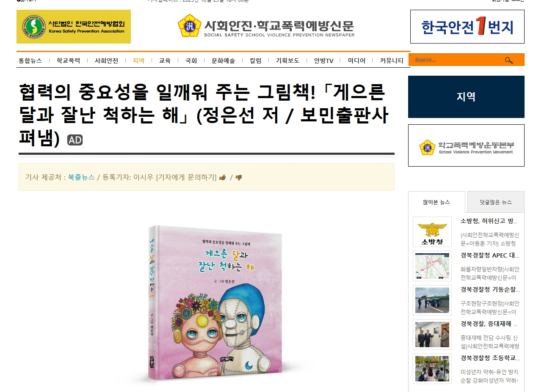Open the 안방TV menu
Viewport: 547px width, 392px height.
(x=323, y=60)
